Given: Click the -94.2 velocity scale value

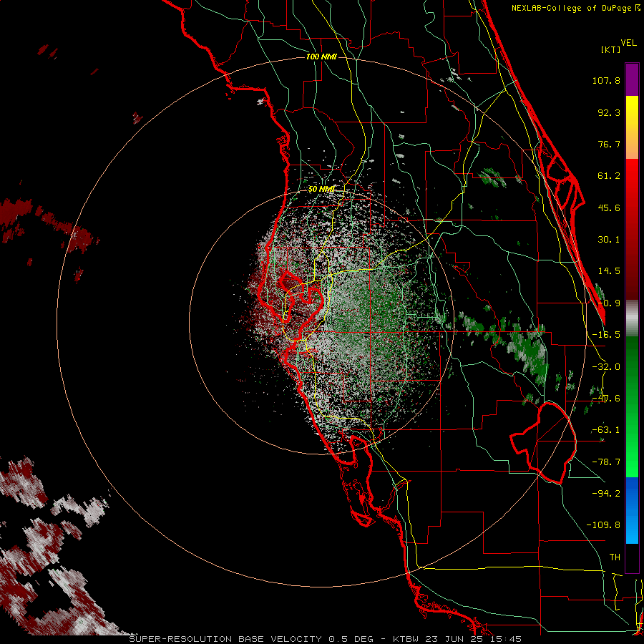Looking at the screenshot, I should (606, 493).
